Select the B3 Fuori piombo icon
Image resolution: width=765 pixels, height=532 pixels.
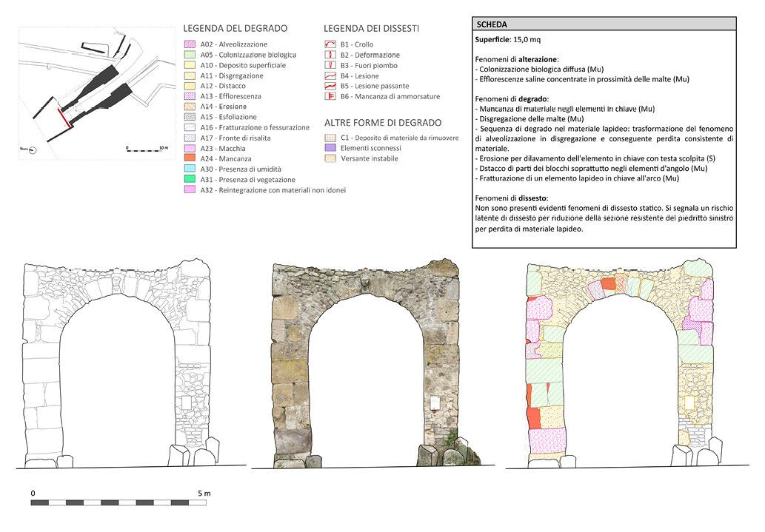click(x=330, y=66)
